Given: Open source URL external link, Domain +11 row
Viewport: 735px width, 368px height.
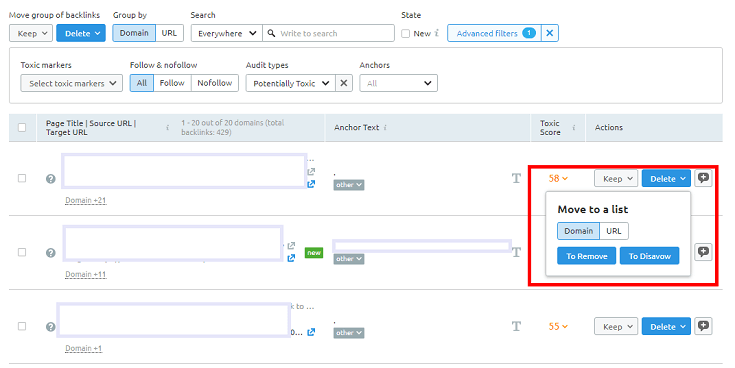Looking at the screenshot, I should [292, 246].
